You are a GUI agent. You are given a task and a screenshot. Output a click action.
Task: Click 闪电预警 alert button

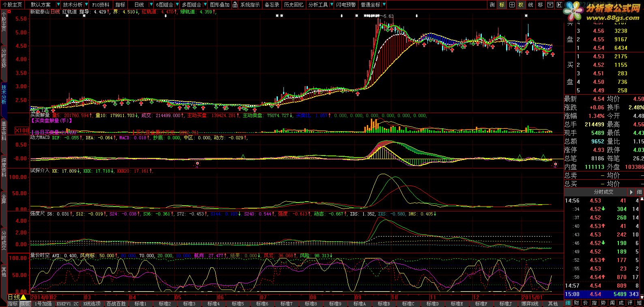click(x=346, y=5)
